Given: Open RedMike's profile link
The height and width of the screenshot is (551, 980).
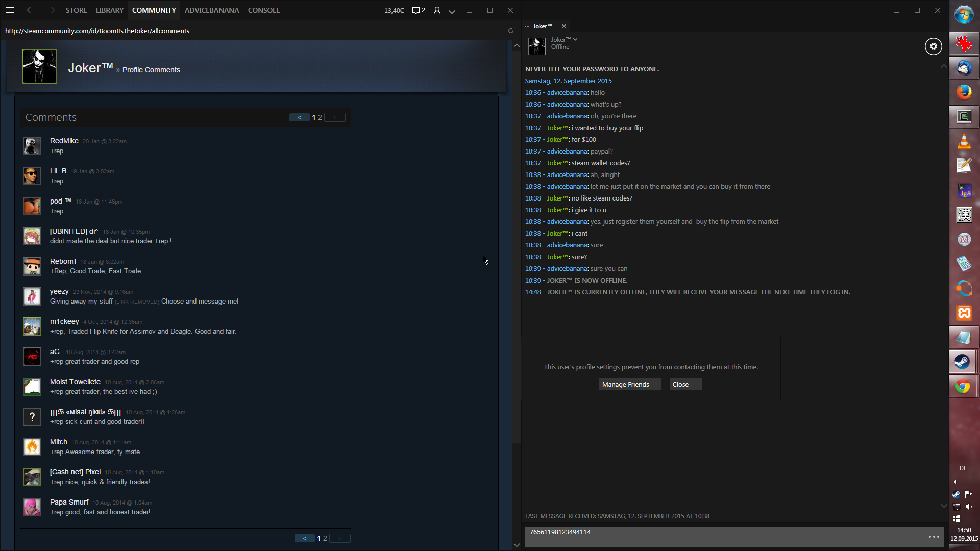Looking at the screenshot, I should [64, 141].
